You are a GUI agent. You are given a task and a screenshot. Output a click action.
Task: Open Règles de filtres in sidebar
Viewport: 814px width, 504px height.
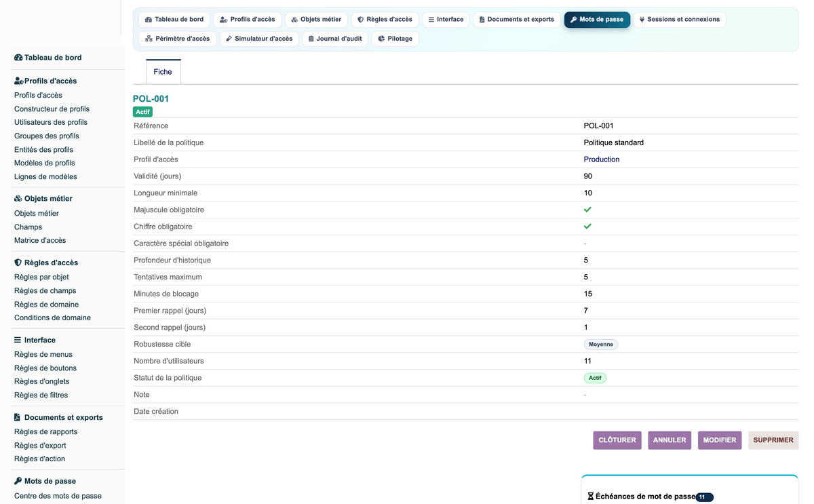coord(41,395)
